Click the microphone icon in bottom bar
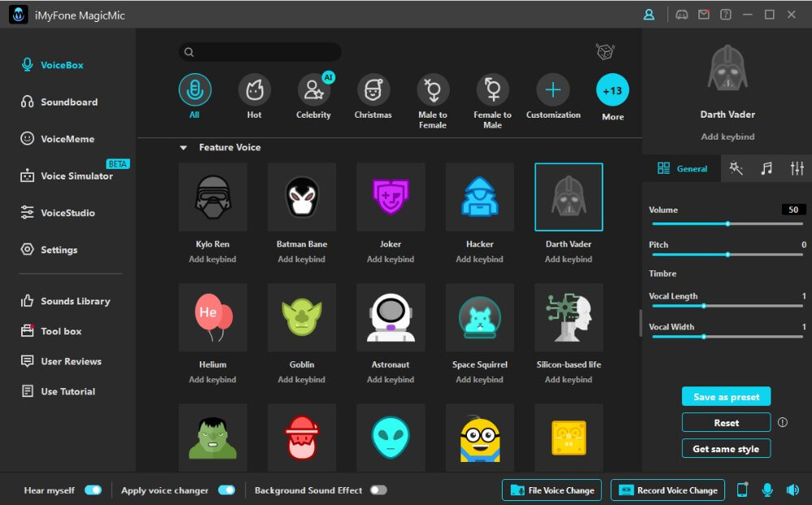The image size is (812, 505). (767, 490)
